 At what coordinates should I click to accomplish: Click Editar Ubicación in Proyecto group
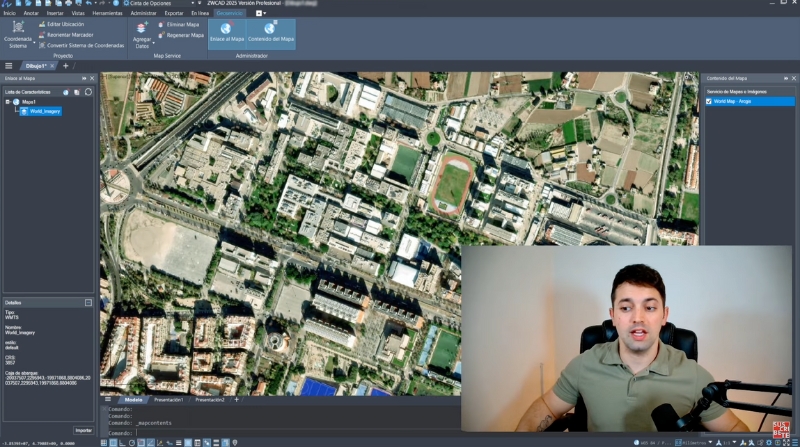[61, 23]
